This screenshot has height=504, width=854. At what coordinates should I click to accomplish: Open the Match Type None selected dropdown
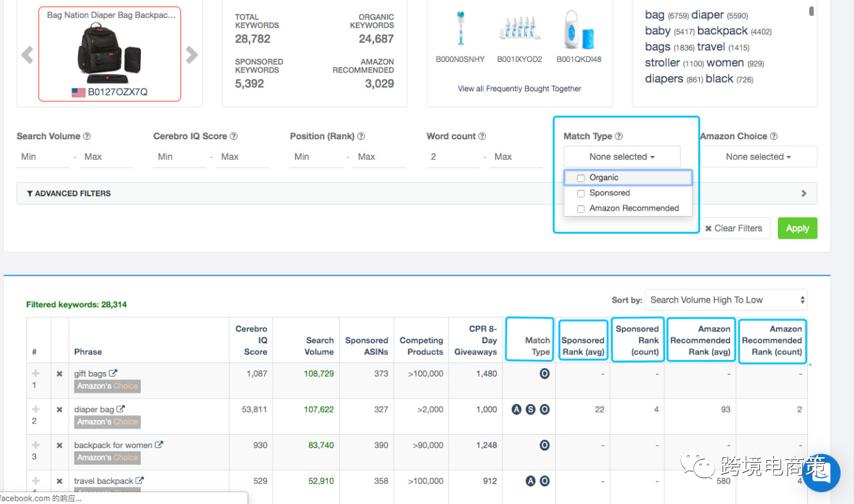tap(622, 157)
